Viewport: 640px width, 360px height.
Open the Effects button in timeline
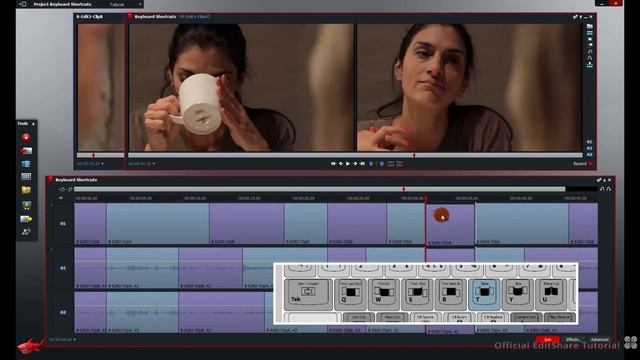573,340
